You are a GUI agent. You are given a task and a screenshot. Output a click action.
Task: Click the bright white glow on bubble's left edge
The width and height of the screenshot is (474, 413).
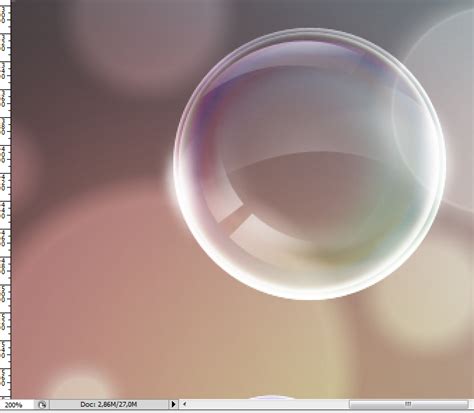173,182
